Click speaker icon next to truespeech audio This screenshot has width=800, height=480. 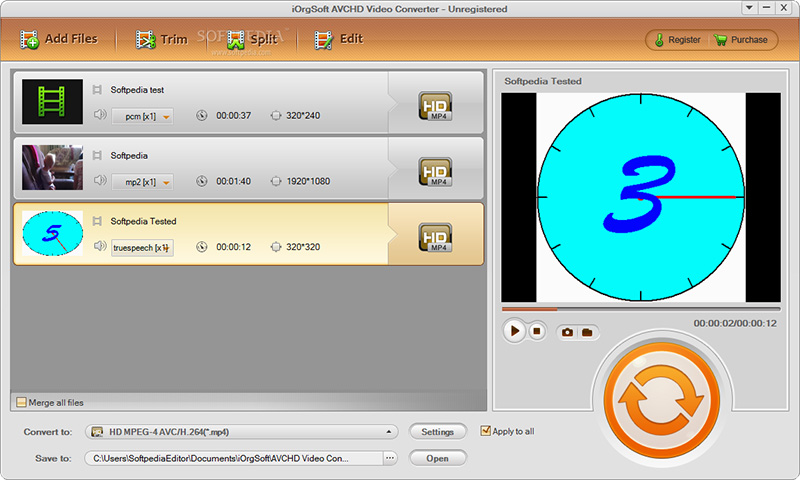(99, 246)
